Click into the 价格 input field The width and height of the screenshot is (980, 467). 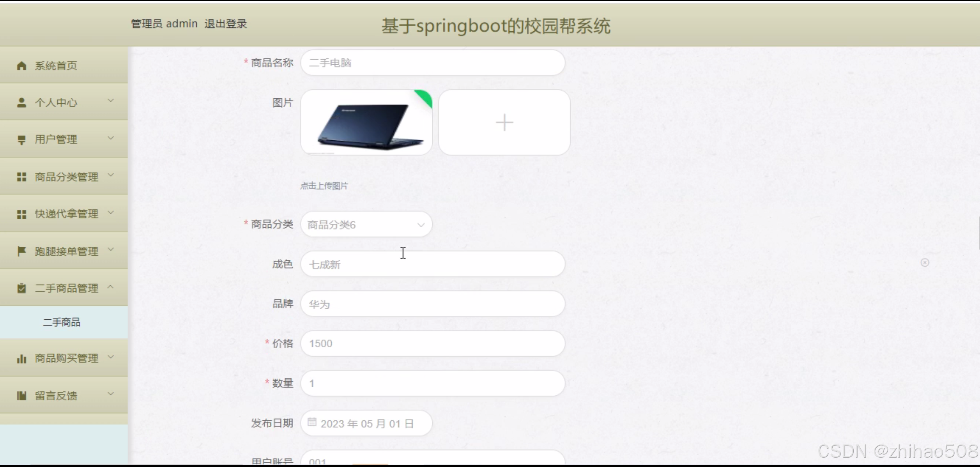pos(432,343)
